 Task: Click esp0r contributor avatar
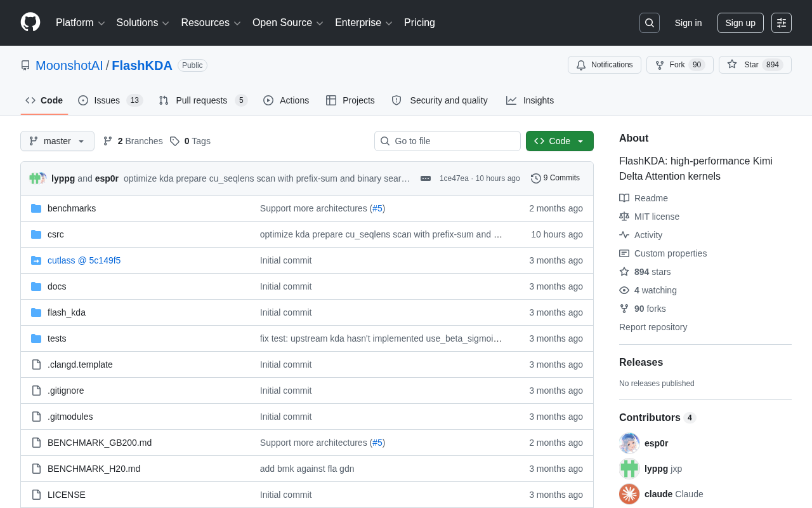(629, 443)
